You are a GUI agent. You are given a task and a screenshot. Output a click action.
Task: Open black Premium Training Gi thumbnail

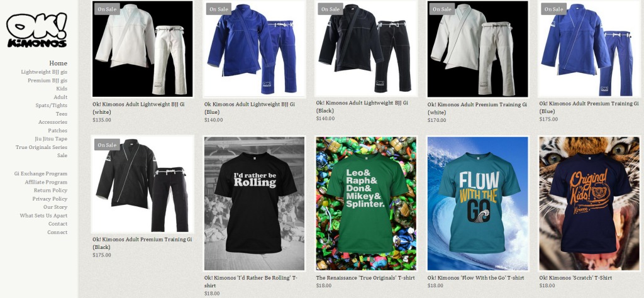(143, 184)
